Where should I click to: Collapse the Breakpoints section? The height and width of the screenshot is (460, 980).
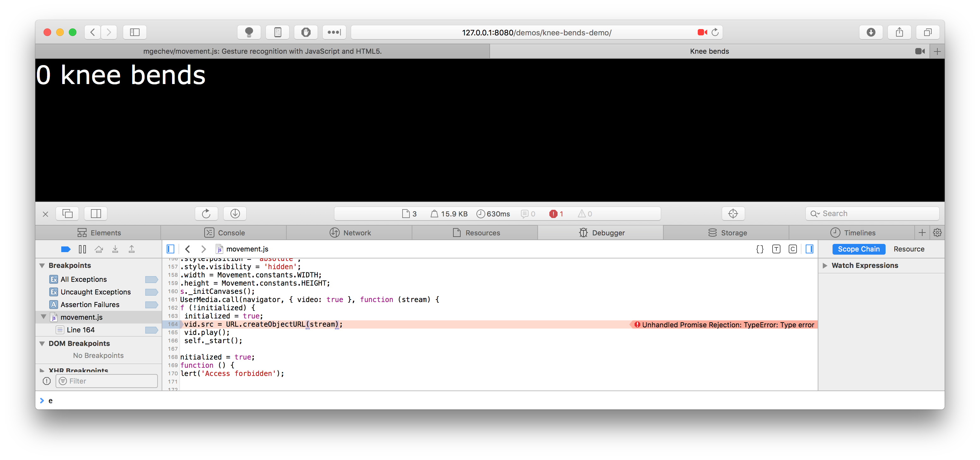tap(42, 265)
